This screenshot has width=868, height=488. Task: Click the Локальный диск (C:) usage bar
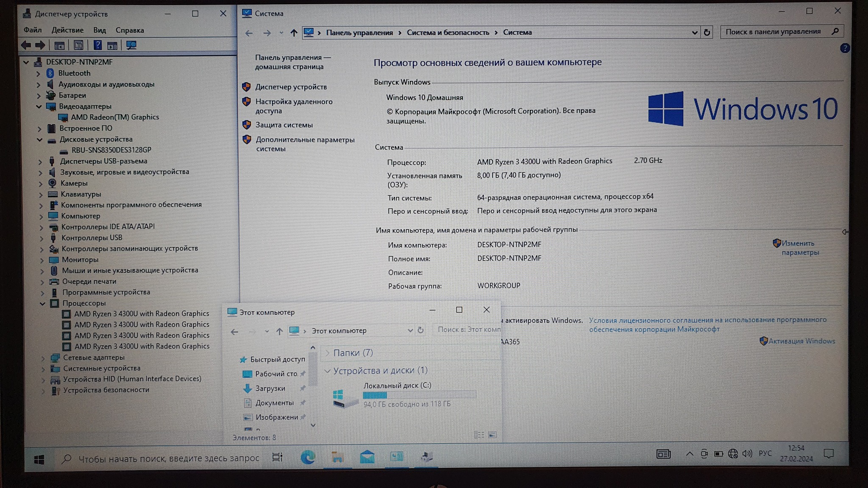tap(419, 395)
